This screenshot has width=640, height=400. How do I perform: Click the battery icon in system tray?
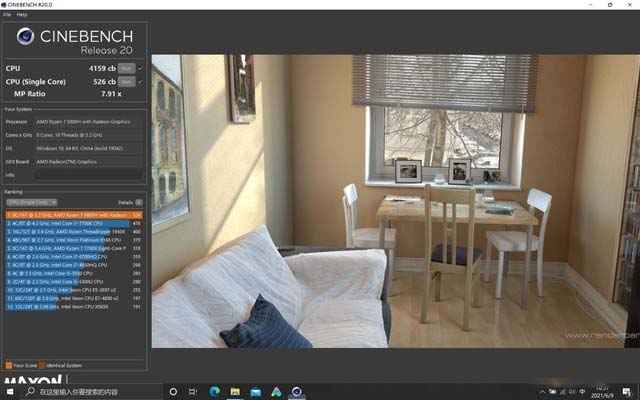[x=552, y=392]
